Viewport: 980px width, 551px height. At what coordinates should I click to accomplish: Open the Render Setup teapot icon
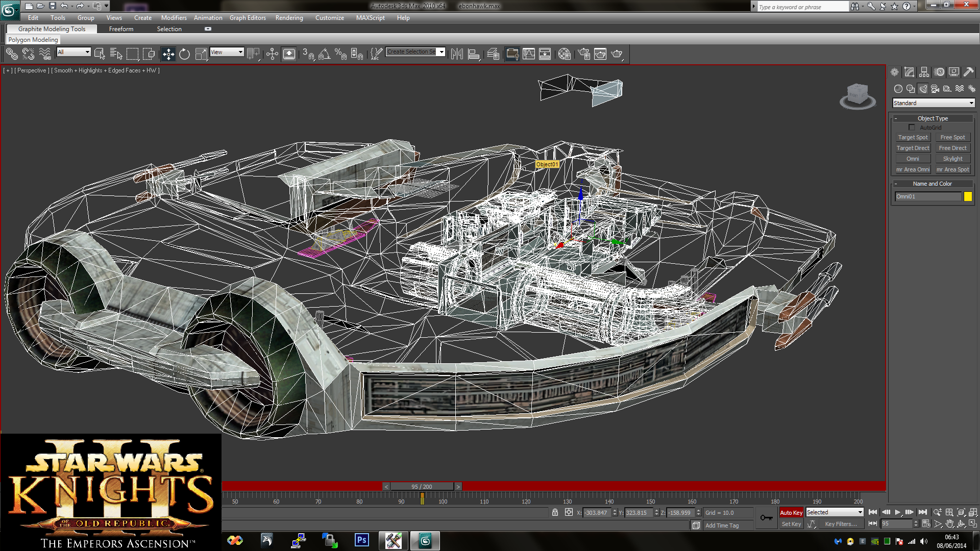point(584,54)
